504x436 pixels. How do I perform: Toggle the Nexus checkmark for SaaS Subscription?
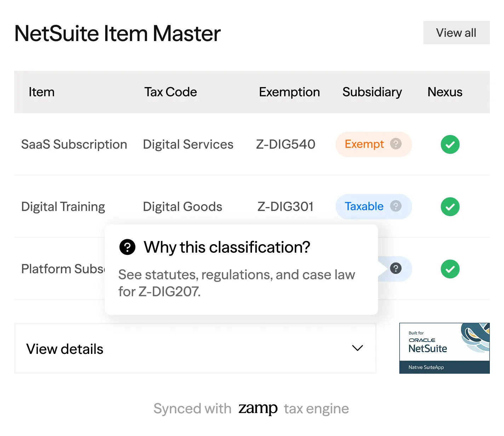pos(450,144)
